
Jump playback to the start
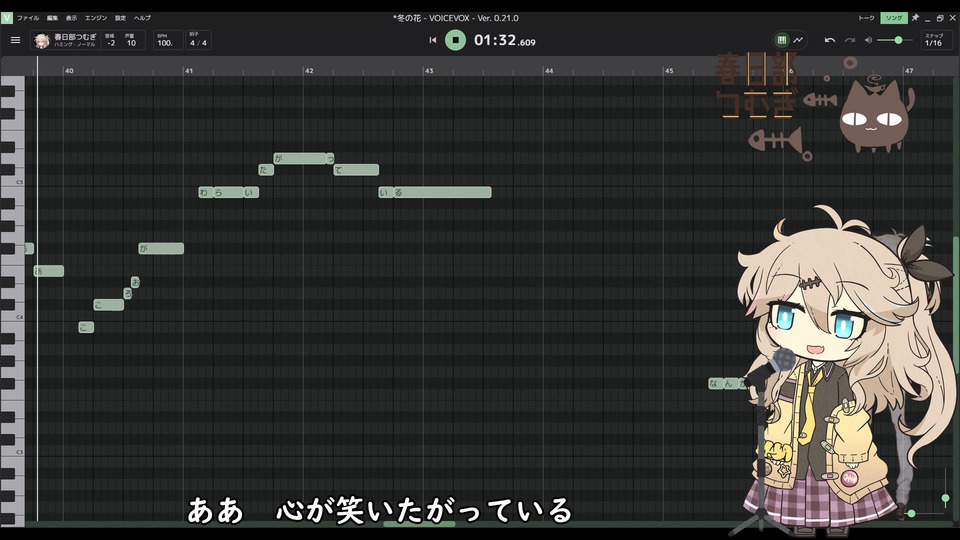click(433, 40)
